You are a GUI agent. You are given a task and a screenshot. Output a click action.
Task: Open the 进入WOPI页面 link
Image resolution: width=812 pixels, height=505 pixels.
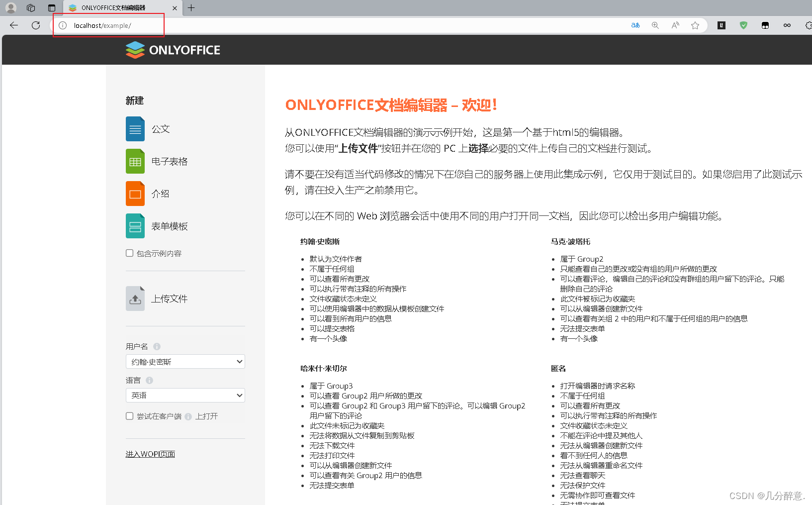[x=150, y=454]
